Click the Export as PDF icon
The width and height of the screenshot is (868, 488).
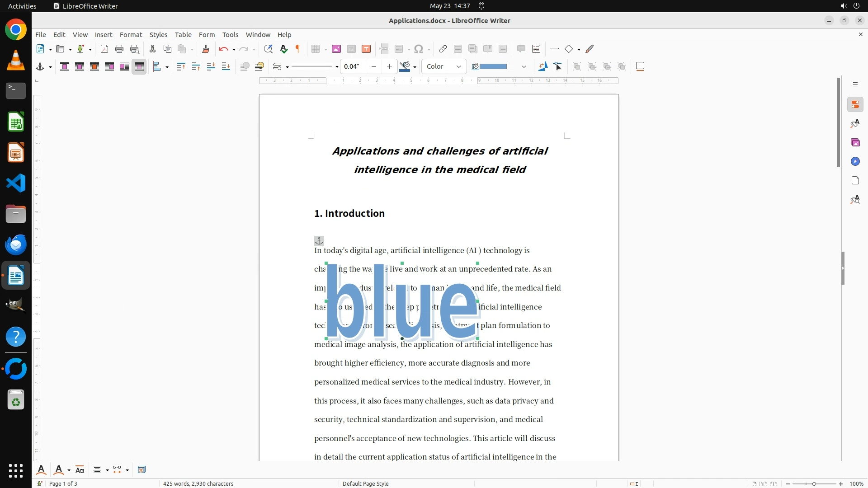[x=104, y=49]
